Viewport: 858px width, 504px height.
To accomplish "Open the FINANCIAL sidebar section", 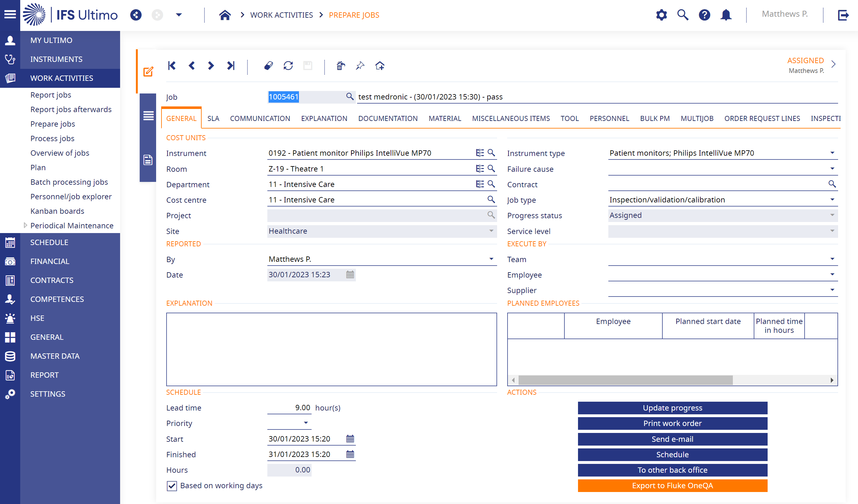I will click(50, 261).
